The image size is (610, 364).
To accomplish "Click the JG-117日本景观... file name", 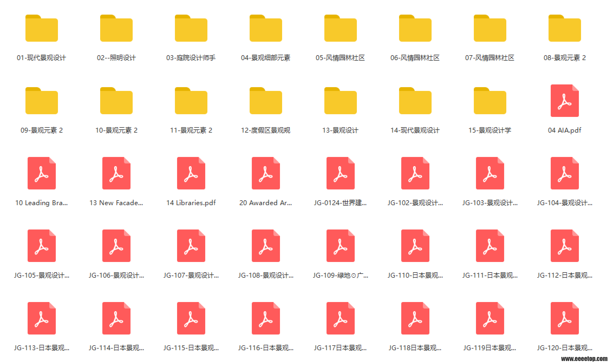I will pos(340,348).
